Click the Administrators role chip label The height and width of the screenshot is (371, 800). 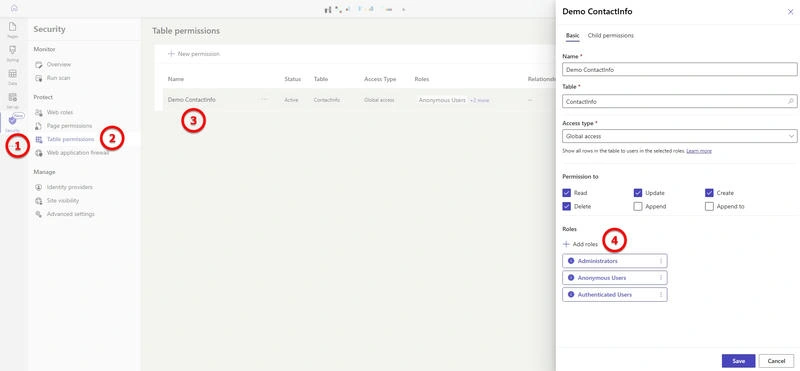597,261
